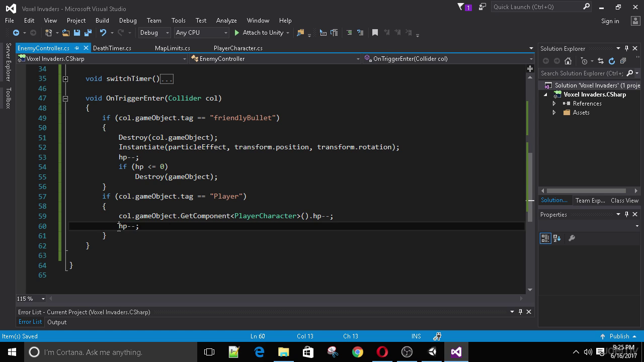Click the Find in Files toolbar icon

tap(301, 33)
